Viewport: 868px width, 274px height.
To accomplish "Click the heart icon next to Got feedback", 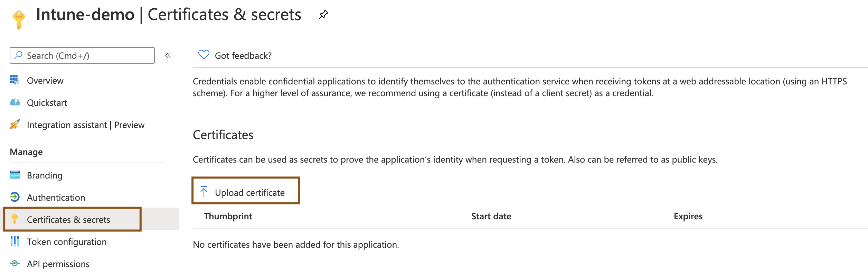I will 204,54.
